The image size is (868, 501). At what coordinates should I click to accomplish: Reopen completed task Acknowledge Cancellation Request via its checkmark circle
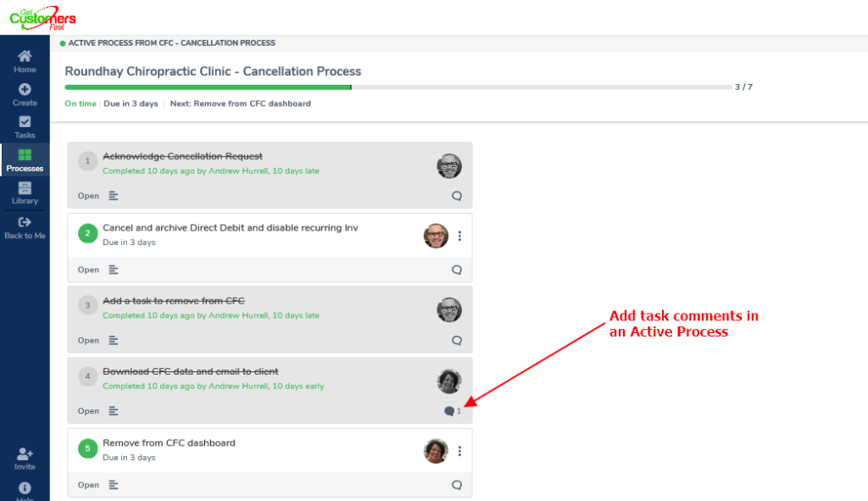87,161
